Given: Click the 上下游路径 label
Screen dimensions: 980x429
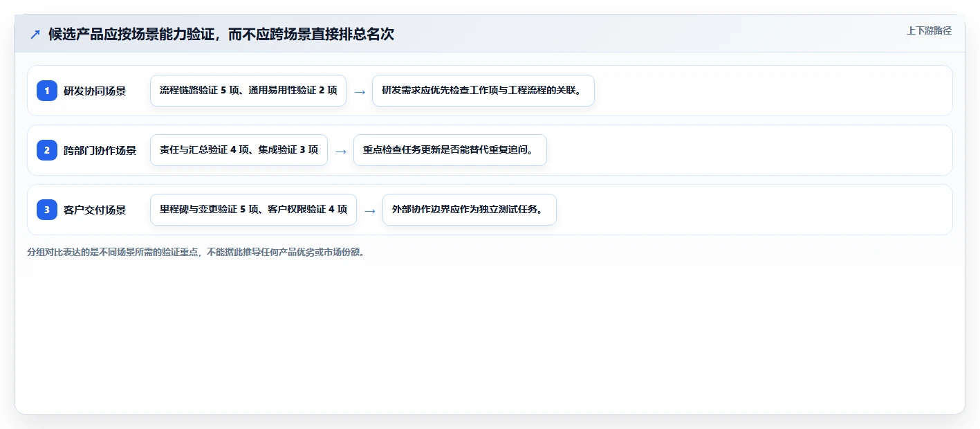Looking at the screenshot, I should [x=929, y=31].
